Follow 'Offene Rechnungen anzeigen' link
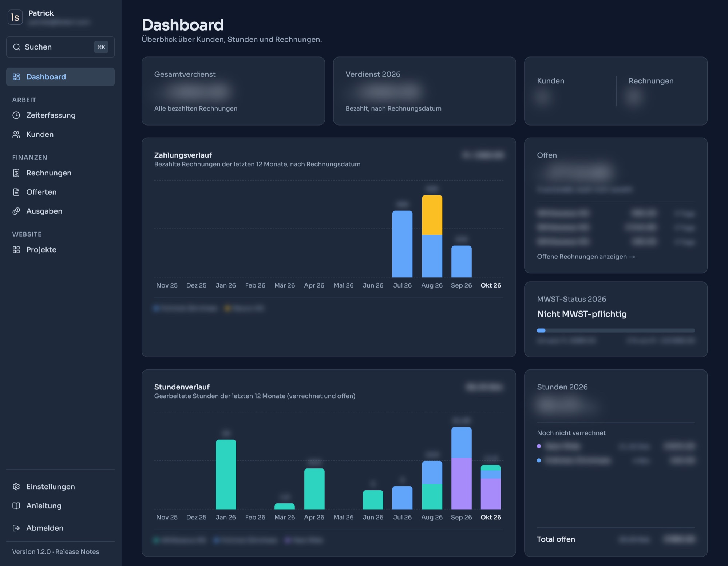728x566 pixels. coord(586,257)
